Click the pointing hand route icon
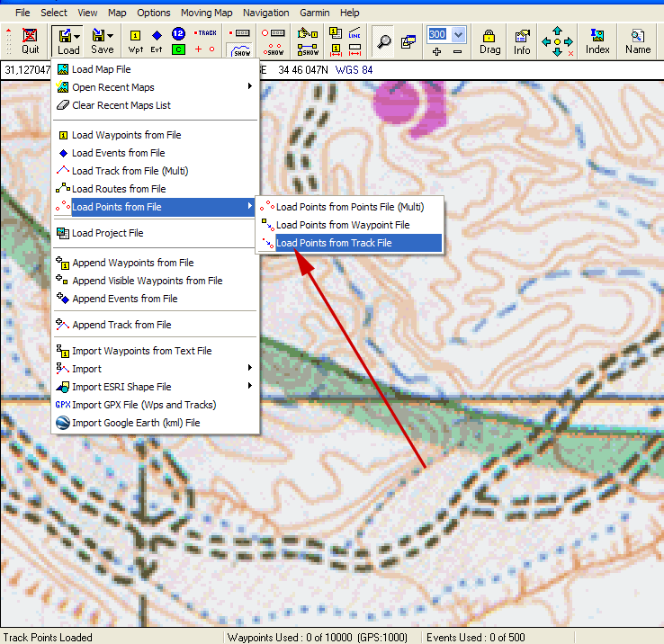664x644 pixels. (x=308, y=33)
